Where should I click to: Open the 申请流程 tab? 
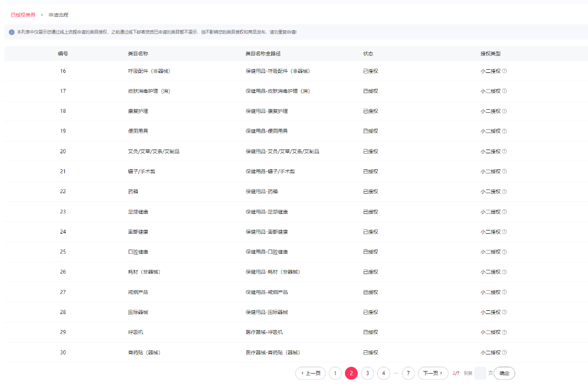tap(58, 15)
